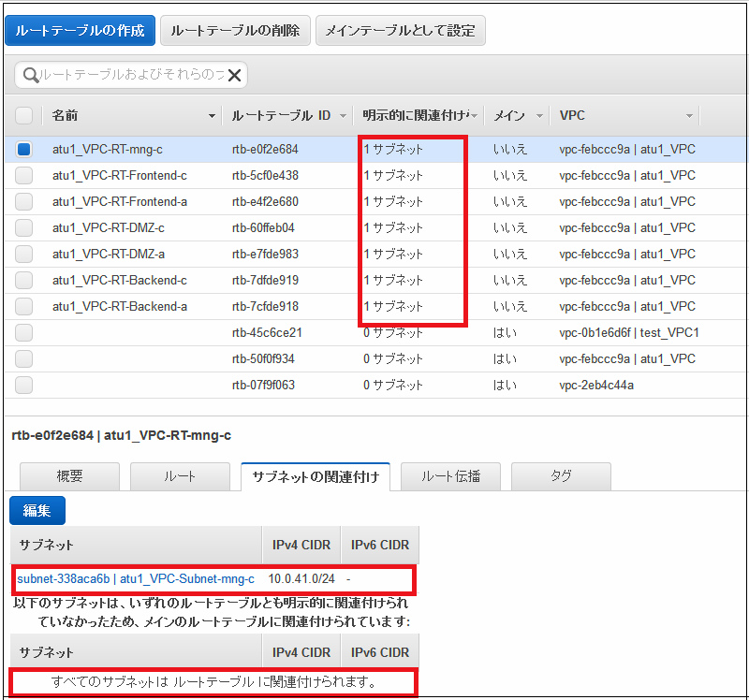Check the atu1_VPC-RT-DMZ-a row checkbox
This screenshot has height=700, width=749.
click(x=23, y=254)
